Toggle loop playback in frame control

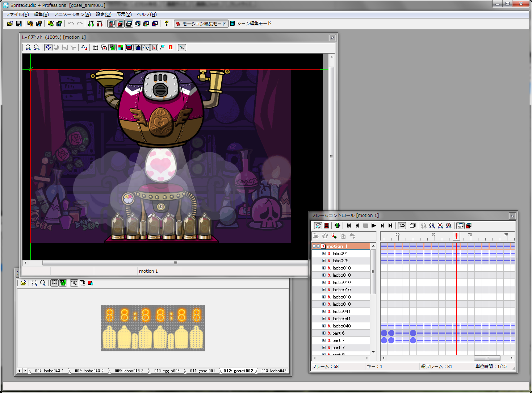[x=402, y=226]
